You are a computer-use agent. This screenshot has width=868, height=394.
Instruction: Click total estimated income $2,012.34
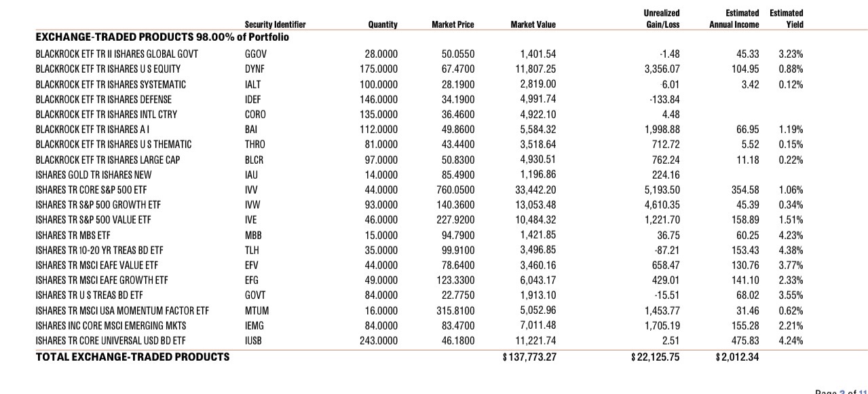coord(735,357)
